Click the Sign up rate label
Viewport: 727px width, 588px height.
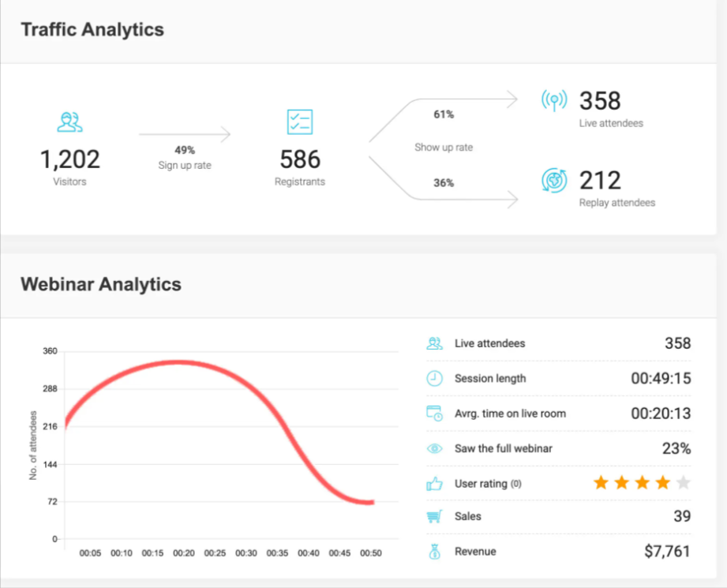185,166
